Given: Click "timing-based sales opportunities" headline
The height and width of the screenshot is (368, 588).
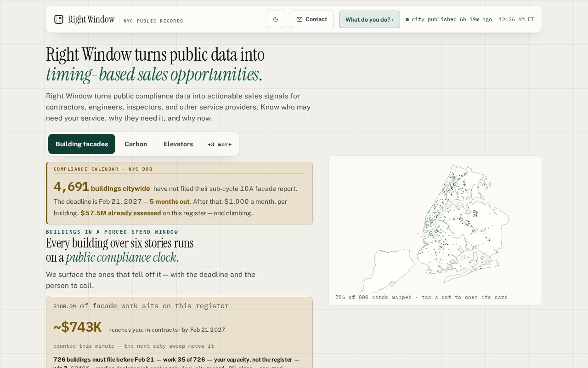Looking at the screenshot, I should 153,75.
